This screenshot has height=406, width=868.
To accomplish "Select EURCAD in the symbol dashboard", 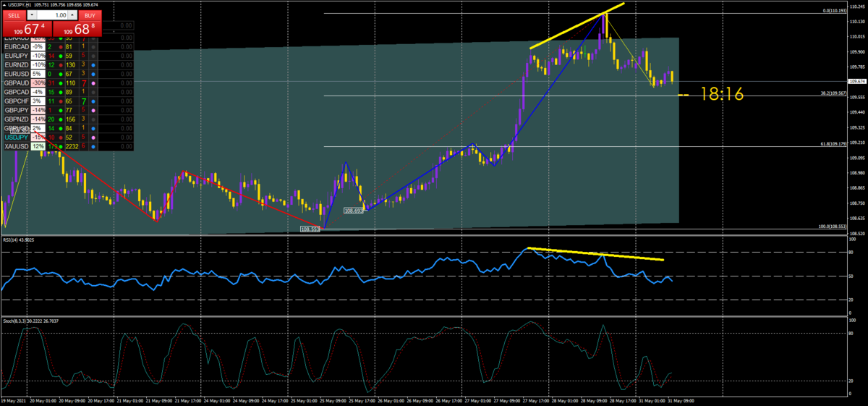I will [x=17, y=46].
